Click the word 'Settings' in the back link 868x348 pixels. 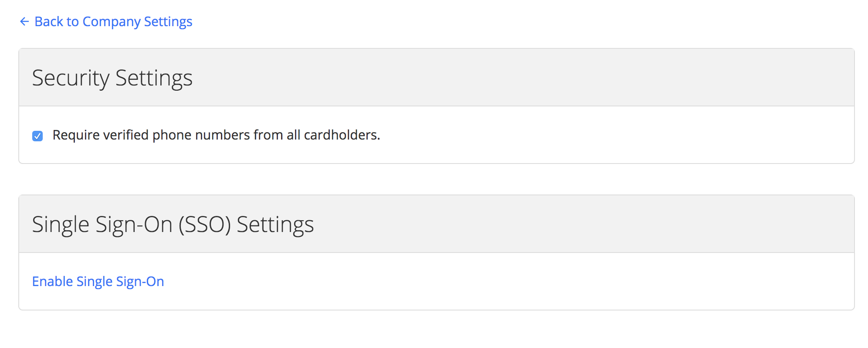coord(168,21)
